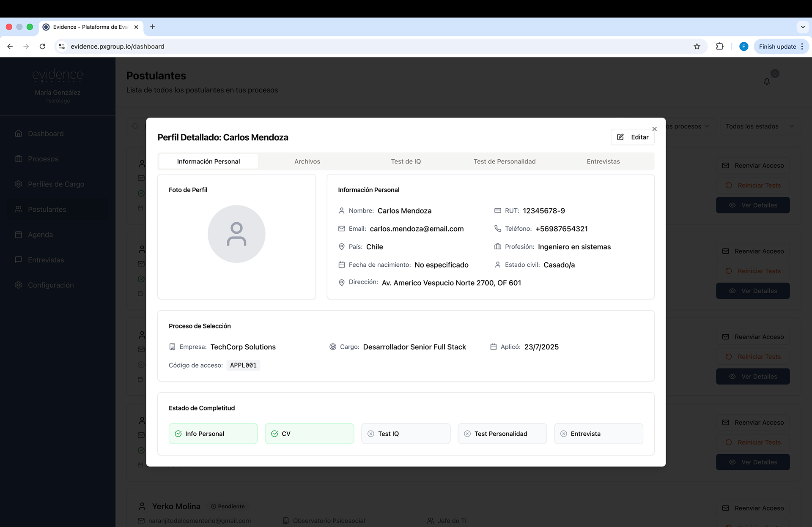The width and height of the screenshot is (812, 527).
Task: Click Info Personal completion status chip
Action: [213, 434]
